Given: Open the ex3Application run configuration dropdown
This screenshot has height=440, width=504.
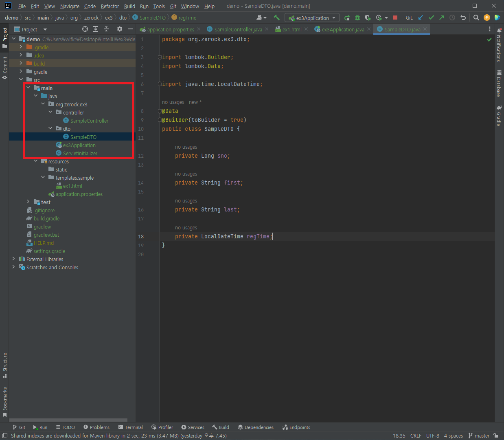Looking at the screenshot, I should pyautogui.click(x=312, y=18).
